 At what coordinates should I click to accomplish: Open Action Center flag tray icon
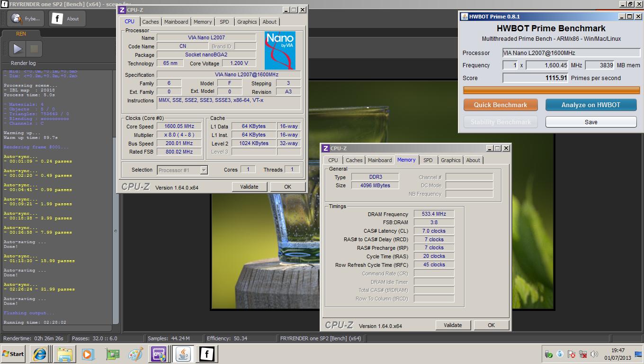click(572, 354)
